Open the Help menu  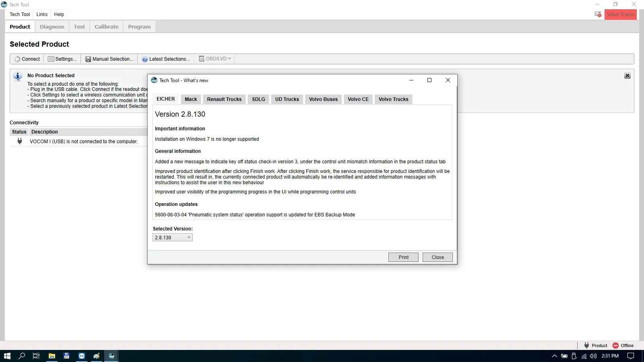click(59, 14)
